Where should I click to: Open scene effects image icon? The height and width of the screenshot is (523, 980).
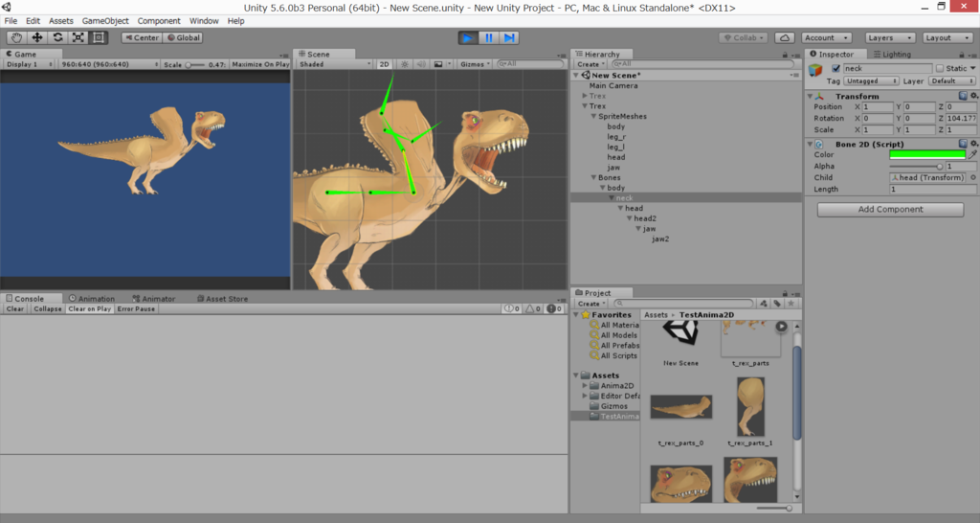[438, 64]
